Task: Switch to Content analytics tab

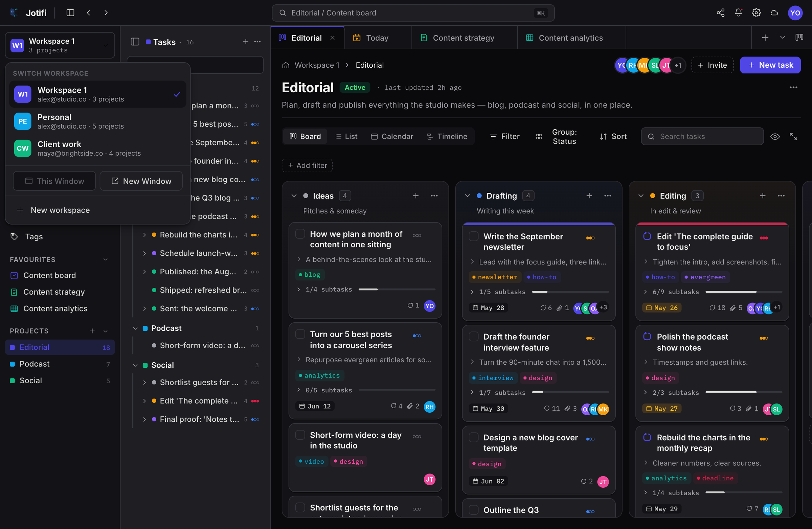Action: click(571, 38)
